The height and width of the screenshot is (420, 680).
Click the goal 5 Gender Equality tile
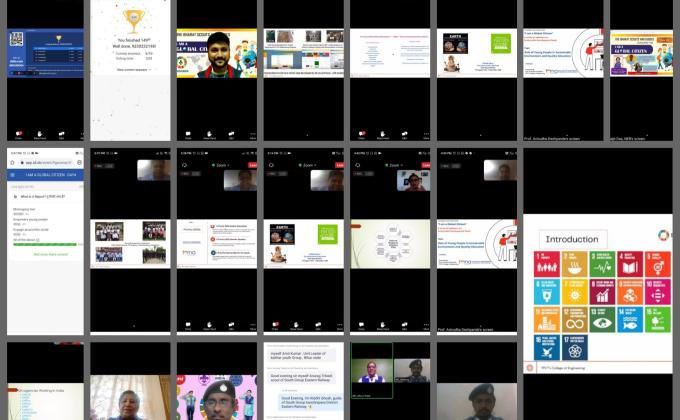pyautogui.click(x=658, y=264)
